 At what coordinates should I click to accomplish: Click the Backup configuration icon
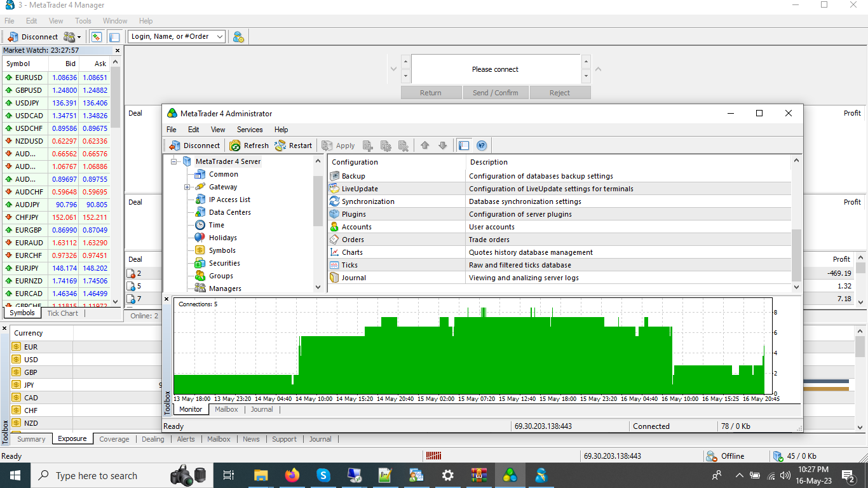click(335, 176)
